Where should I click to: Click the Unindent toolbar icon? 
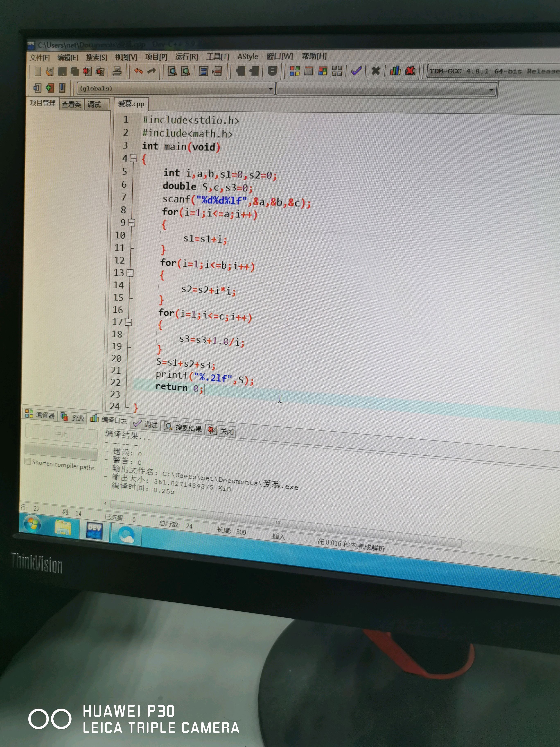coord(254,71)
